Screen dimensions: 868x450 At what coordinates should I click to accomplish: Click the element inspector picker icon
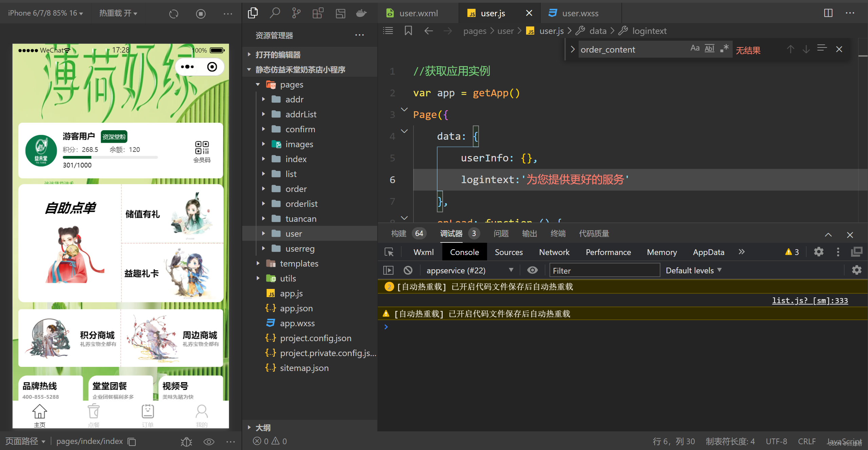click(x=389, y=252)
